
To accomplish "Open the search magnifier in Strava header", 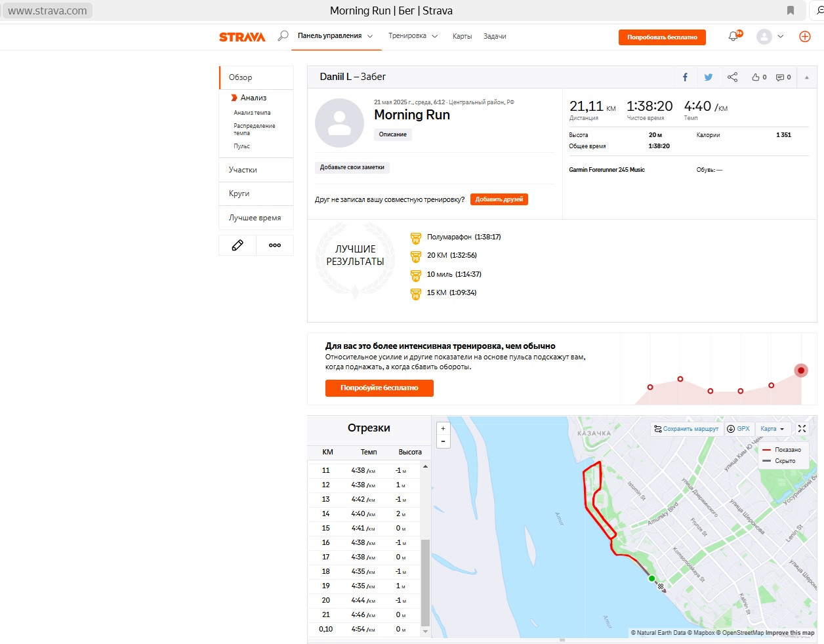I will (x=283, y=36).
